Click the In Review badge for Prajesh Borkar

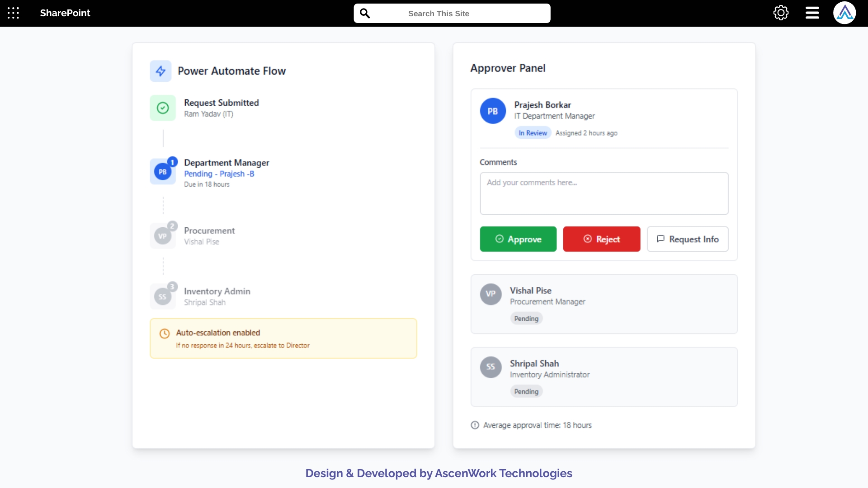point(533,132)
